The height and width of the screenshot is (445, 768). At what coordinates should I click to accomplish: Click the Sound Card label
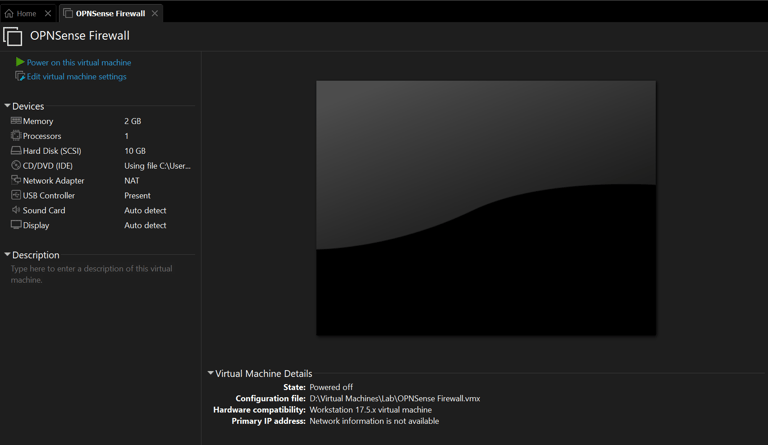44,211
